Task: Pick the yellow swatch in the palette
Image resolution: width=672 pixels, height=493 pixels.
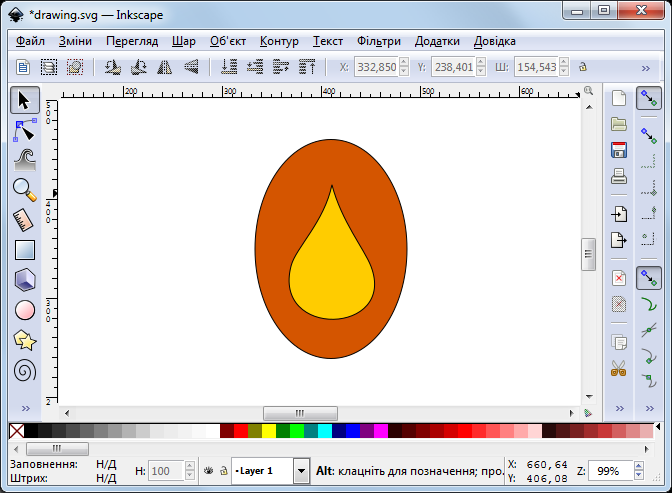Action: (269, 431)
